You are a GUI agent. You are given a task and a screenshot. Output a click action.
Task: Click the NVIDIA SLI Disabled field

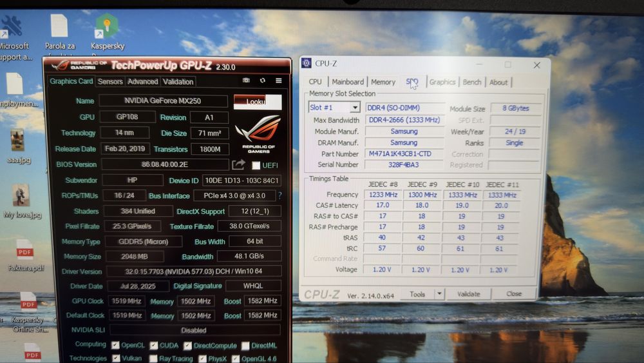194,329
